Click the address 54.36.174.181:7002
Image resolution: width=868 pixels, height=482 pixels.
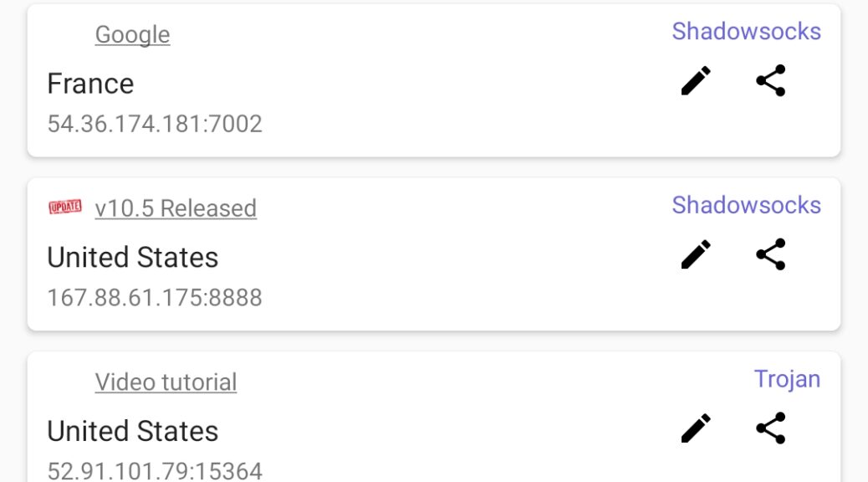(x=155, y=124)
